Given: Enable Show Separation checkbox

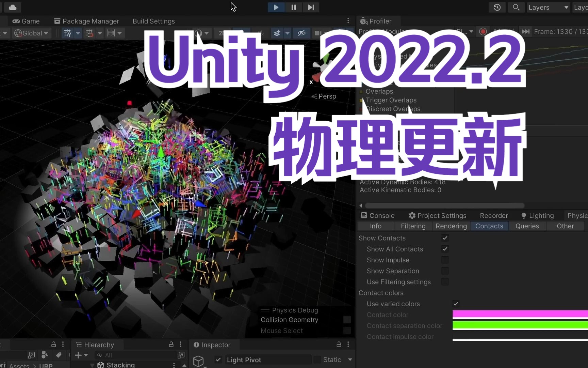Looking at the screenshot, I should pos(445,271).
